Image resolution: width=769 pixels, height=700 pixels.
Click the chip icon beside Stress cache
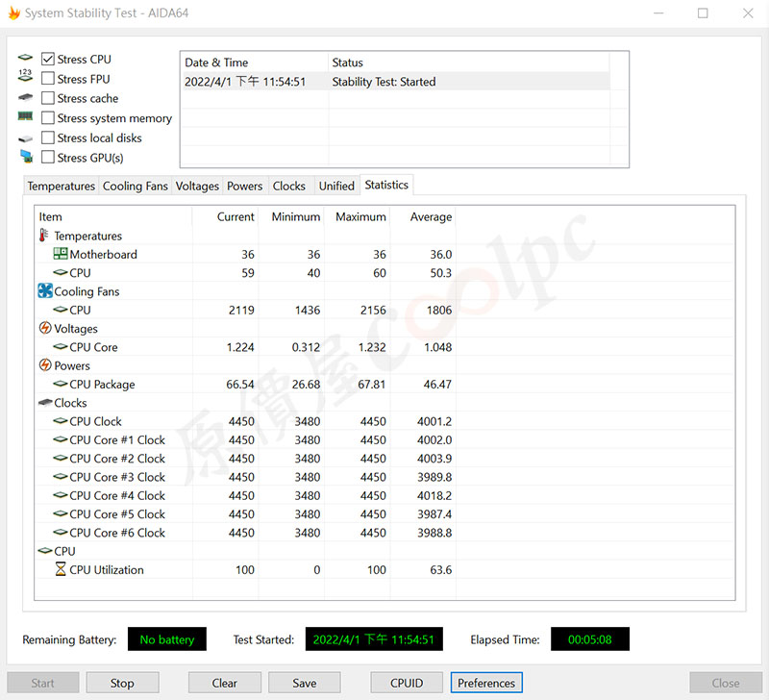point(25,97)
